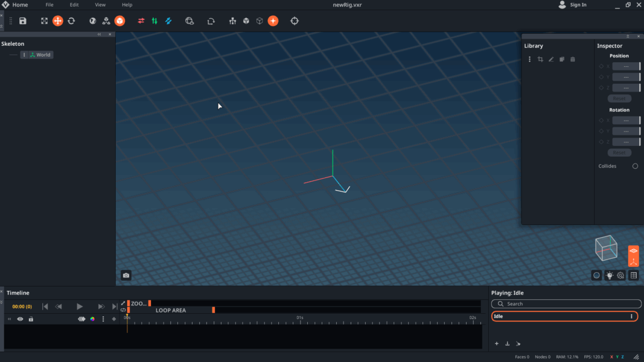Collapse the Library Inspector panel chevrons
The width and height of the screenshot is (644, 362).
pyautogui.click(x=628, y=37)
